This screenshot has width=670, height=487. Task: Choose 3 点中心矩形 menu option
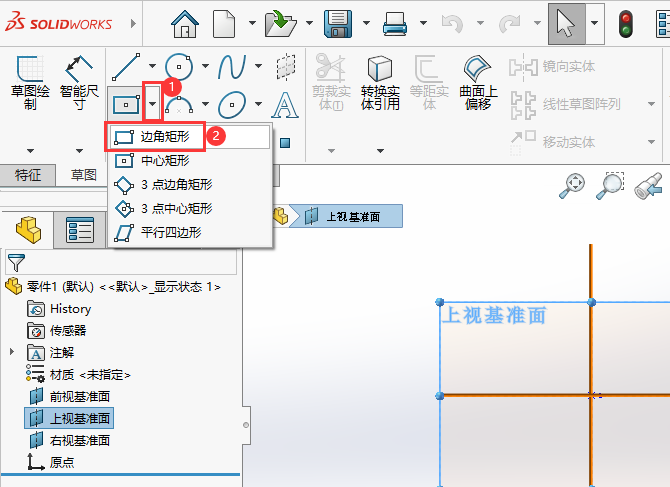pos(190,208)
